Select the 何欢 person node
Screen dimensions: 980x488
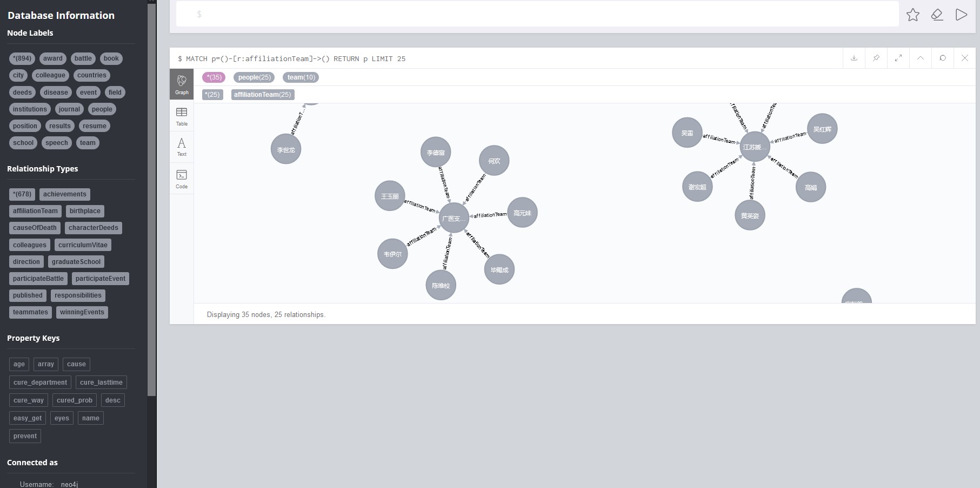[494, 161]
